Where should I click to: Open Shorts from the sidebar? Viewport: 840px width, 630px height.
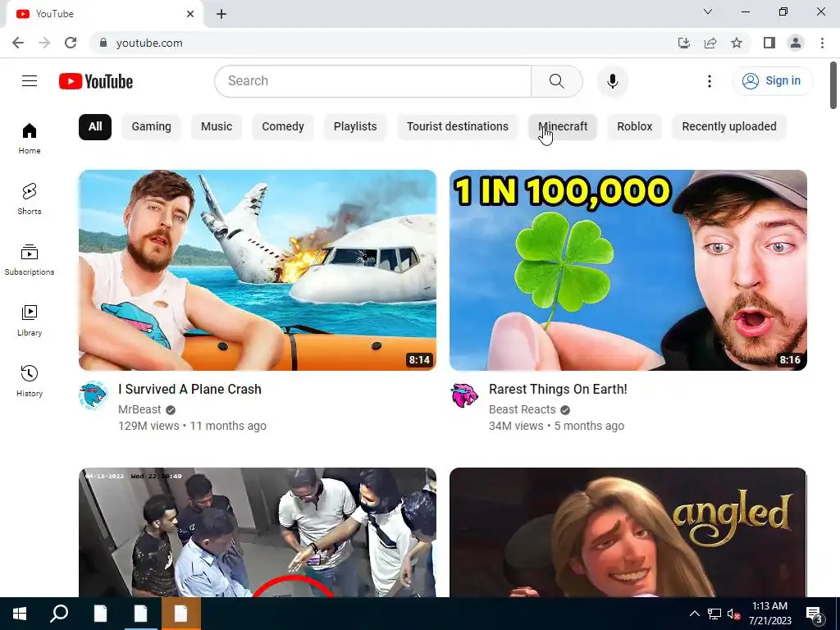(x=30, y=199)
